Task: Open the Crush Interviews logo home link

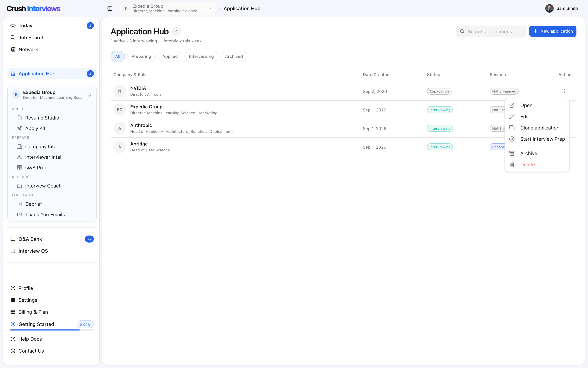Action: point(34,9)
